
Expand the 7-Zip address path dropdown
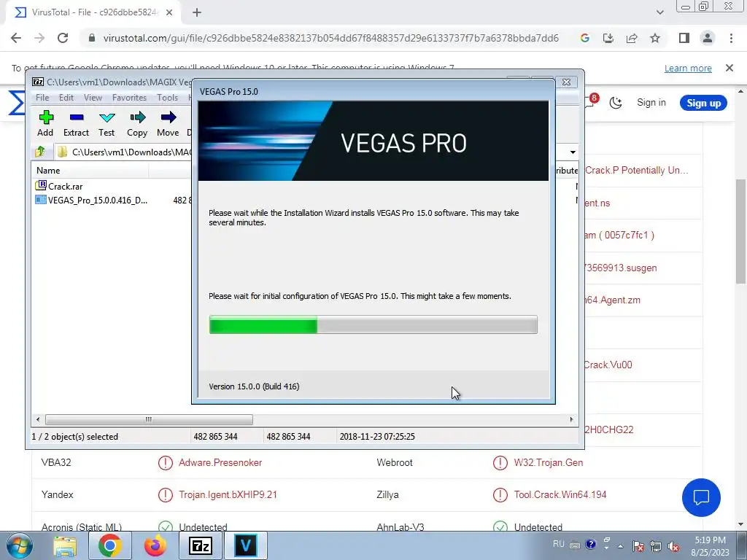[573, 152]
